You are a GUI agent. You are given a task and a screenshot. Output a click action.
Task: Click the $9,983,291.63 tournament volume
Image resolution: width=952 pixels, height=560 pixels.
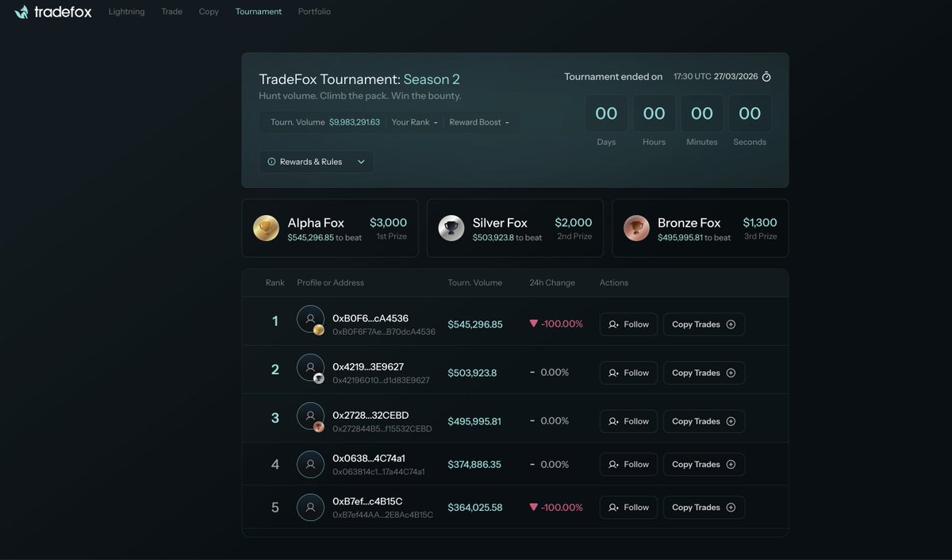(355, 122)
